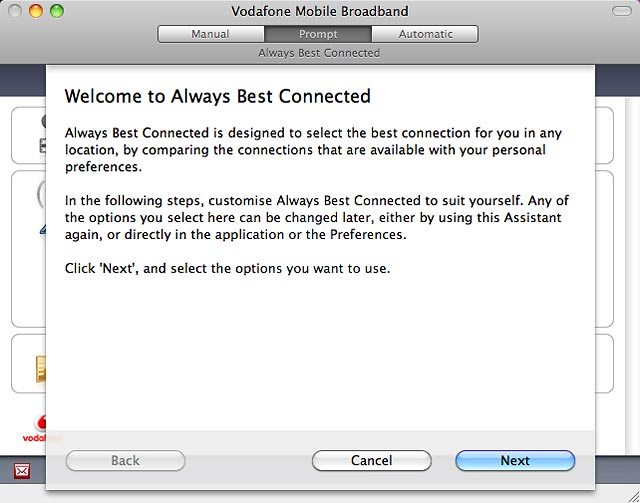Click the 'Vodafone Mobile Broadband' window title
This screenshot has height=503, width=640.
click(x=320, y=11)
